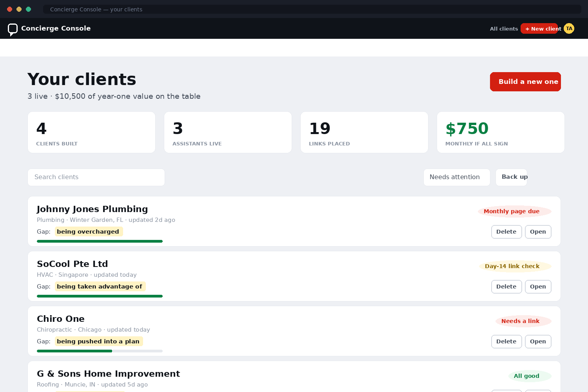Click the Monthly page due status badge
The width and height of the screenshot is (588, 392).
point(515,211)
